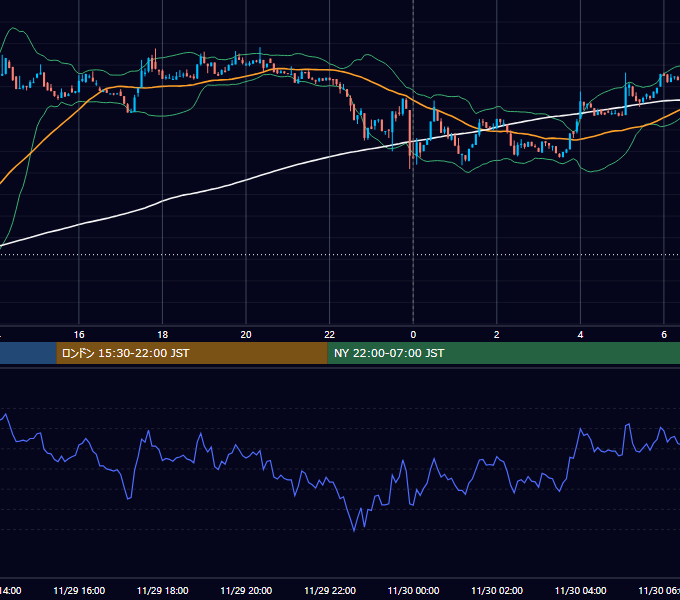Click the 18 hour label on price chart axis
This screenshot has height=600, width=680.
coord(163,335)
